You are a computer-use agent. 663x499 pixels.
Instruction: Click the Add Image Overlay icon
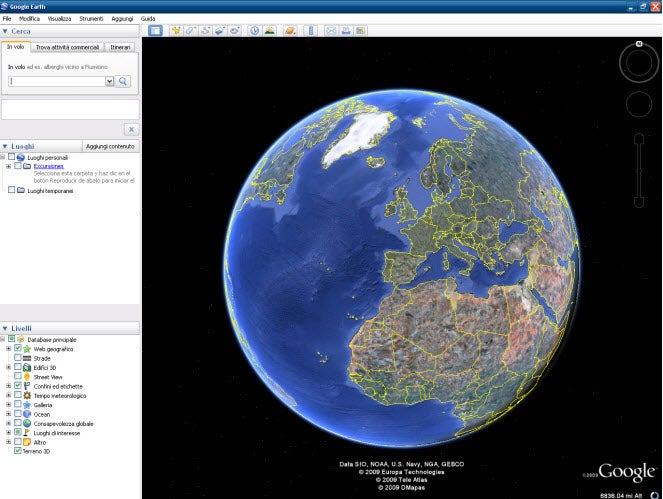220,30
